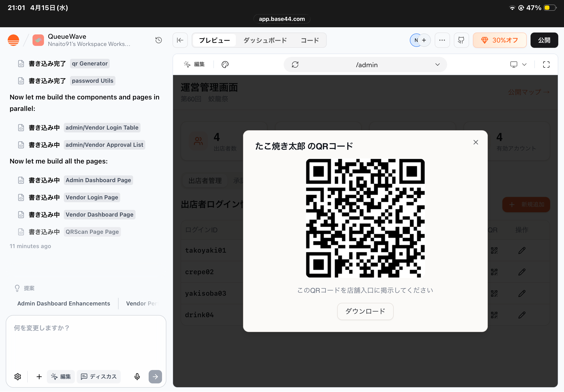Click the takoyaki01 login ID

(x=206, y=250)
